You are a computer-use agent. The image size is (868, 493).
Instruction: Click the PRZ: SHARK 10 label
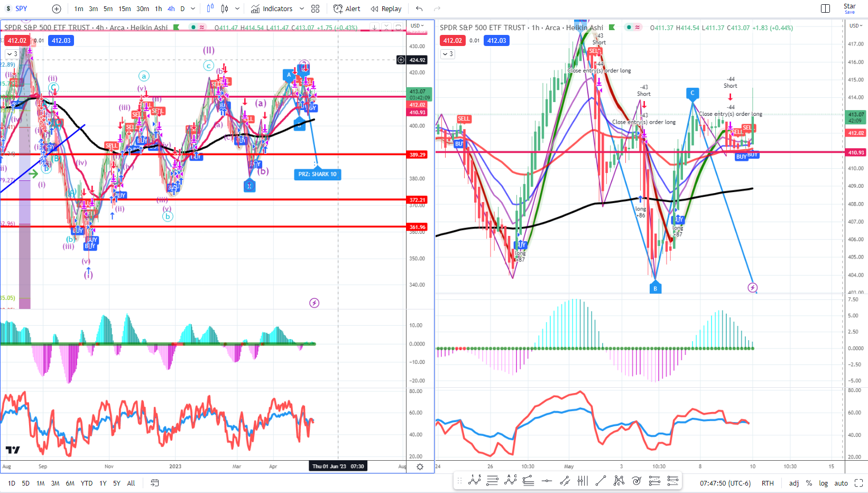coord(317,174)
